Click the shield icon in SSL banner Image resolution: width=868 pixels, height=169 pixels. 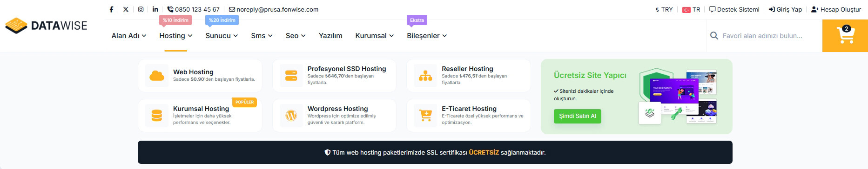pos(327,152)
